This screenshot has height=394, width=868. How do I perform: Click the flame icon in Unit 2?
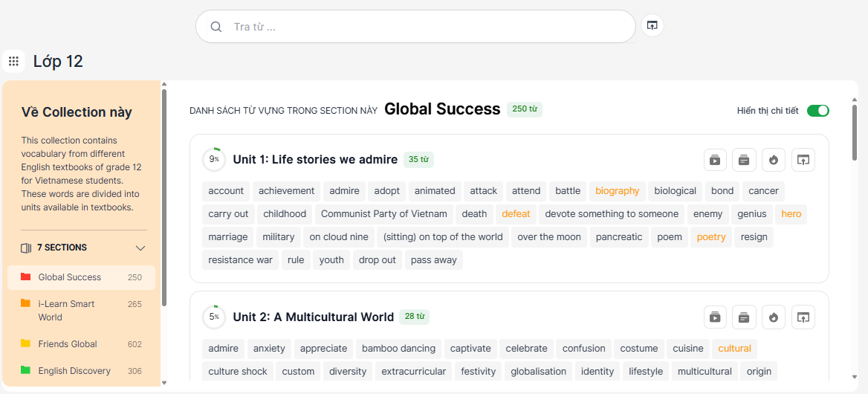click(774, 317)
